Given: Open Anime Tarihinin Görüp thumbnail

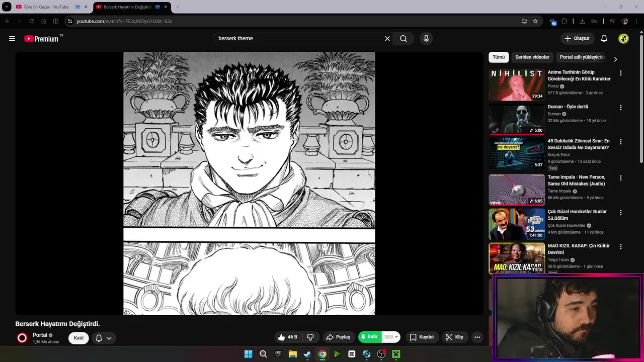Looking at the screenshot, I should [517, 85].
